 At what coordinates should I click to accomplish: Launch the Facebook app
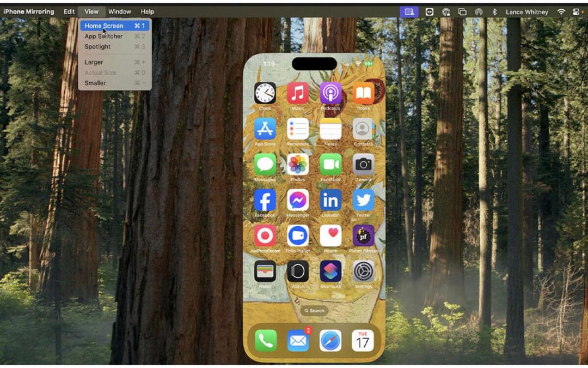coord(265,200)
